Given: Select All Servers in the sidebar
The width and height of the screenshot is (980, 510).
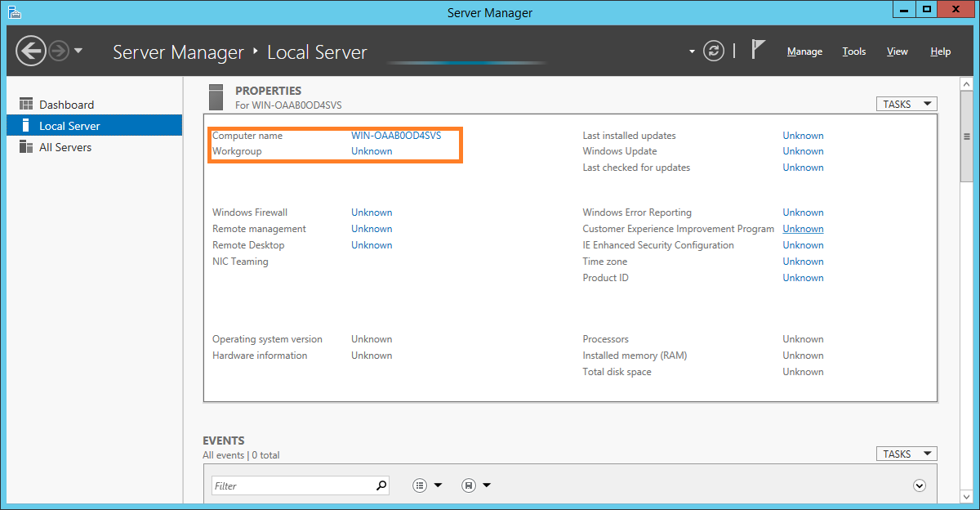Looking at the screenshot, I should pyautogui.click(x=65, y=147).
